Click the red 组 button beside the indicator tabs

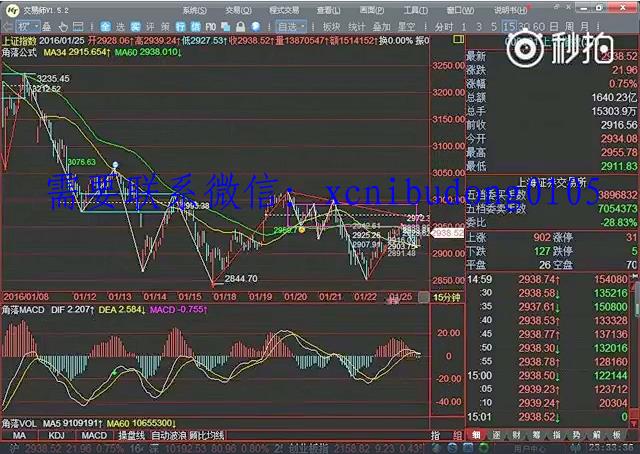tap(458, 436)
